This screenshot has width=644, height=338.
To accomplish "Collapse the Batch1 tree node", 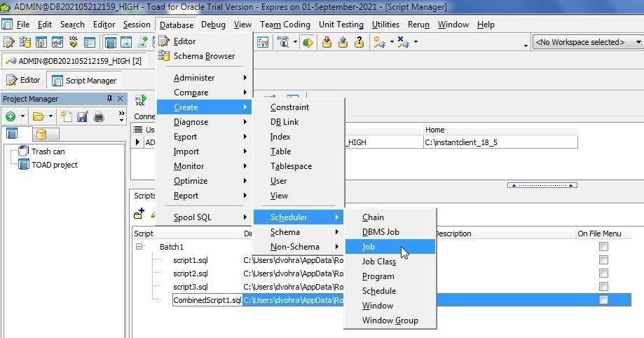I will 139,247.
